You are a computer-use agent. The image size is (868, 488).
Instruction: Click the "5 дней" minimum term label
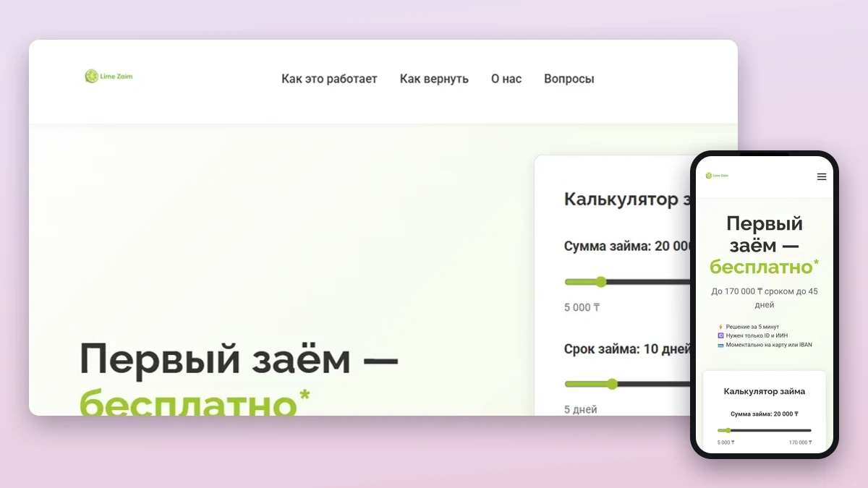point(581,409)
